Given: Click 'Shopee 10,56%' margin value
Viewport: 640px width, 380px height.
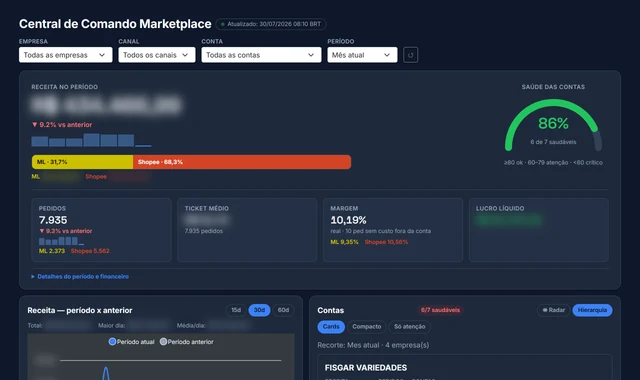Looking at the screenshot, I should pyautogui.click(x=386, y=242).
